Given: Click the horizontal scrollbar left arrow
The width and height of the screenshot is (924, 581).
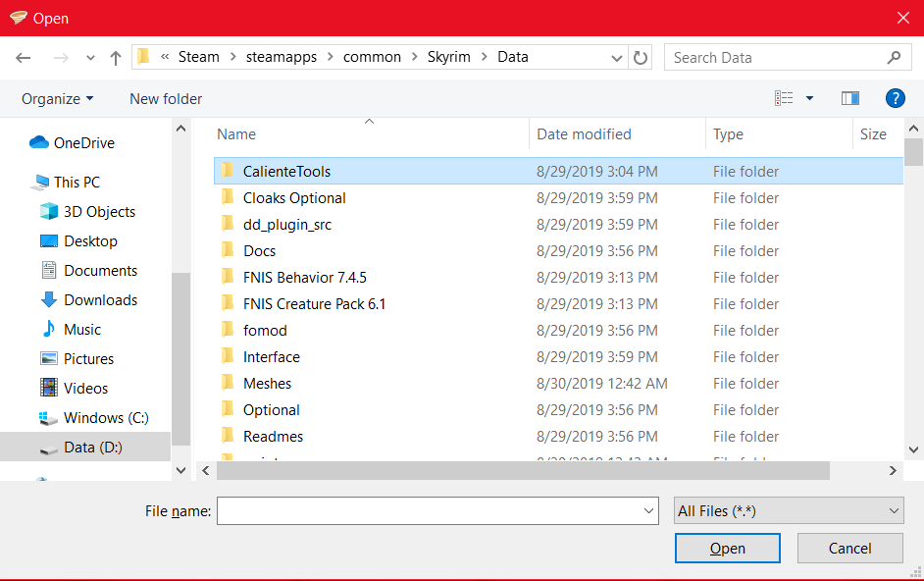Looking at the screenshot, I should [206, 471].
